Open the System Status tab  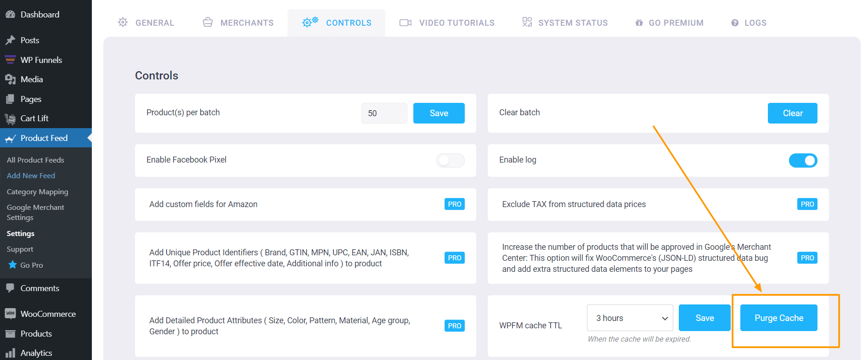pyautogui.click(x=573, y=23)
